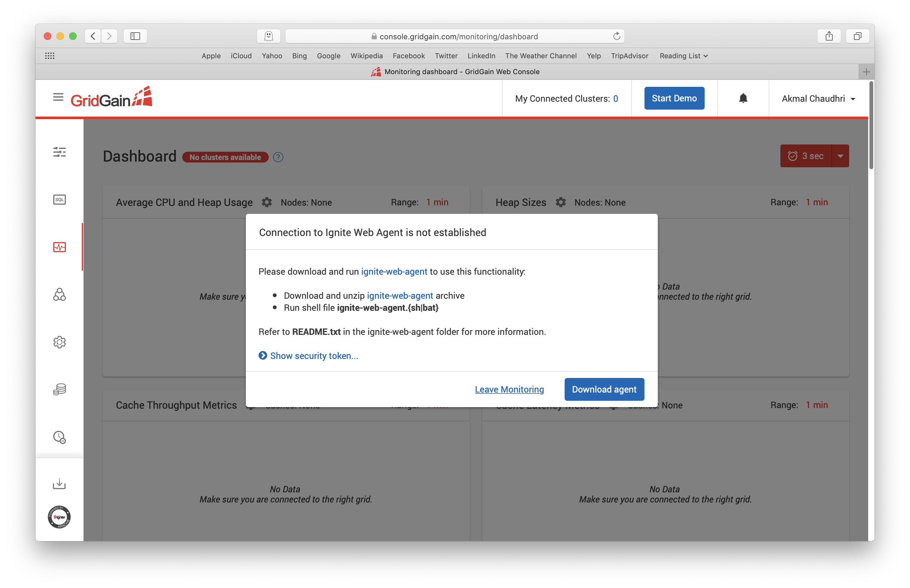Image resolution: width=910 pixels, height=588 pixels.
Task: Click the cluster nodes sidebar icon
Action: coord(59,294)
